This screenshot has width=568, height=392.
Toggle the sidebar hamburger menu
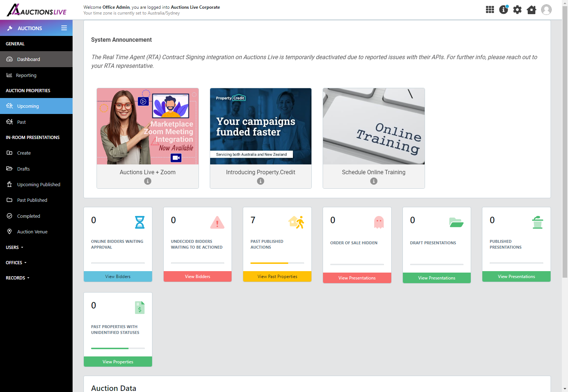point(64,28)
